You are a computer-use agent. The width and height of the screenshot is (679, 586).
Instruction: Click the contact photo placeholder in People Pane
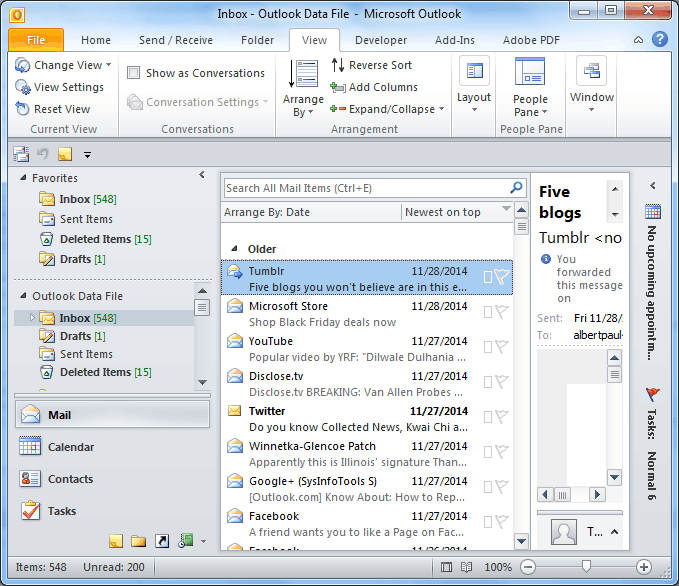pos(563,531)
